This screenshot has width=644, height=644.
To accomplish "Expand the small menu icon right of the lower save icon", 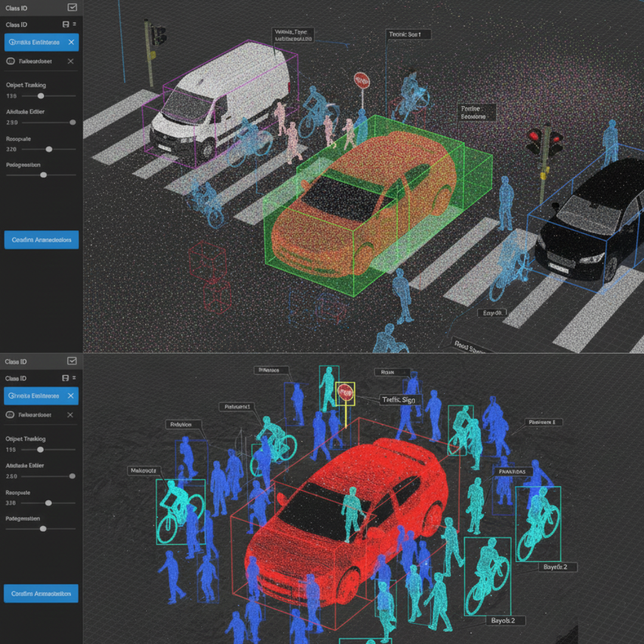I will (75, 378).
